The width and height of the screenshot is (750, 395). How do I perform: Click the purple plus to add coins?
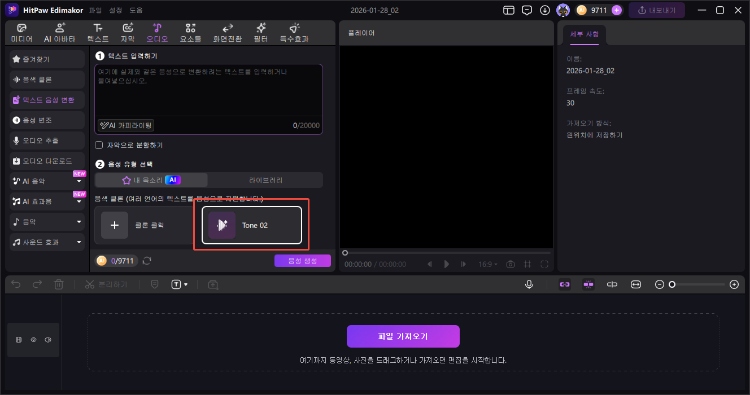(617, 10)
